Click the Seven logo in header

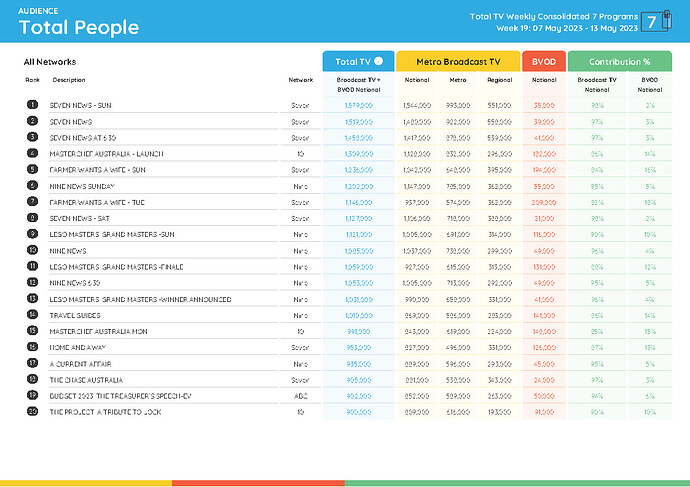pyautogui.click(x=653, y=21)
